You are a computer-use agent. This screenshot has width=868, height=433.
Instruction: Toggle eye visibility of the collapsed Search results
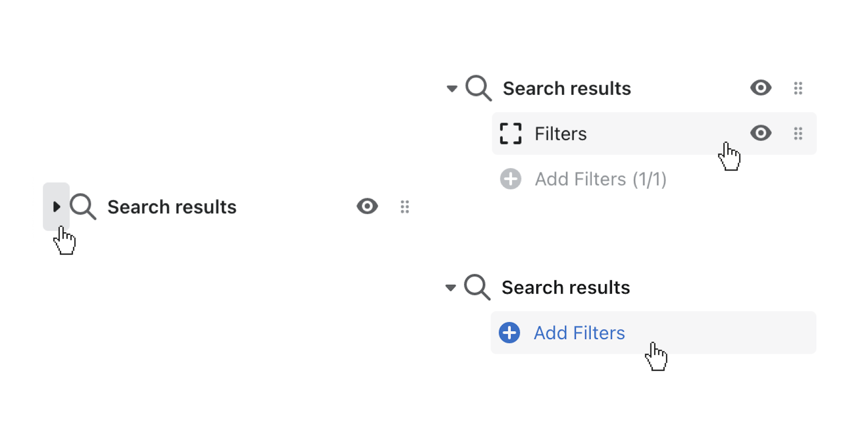pos(367,206)
